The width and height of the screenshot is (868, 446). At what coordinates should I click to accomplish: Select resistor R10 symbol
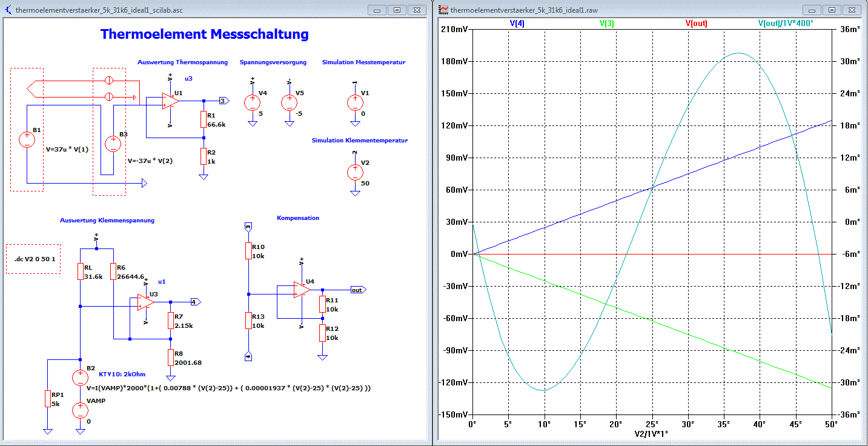[248, 251]
